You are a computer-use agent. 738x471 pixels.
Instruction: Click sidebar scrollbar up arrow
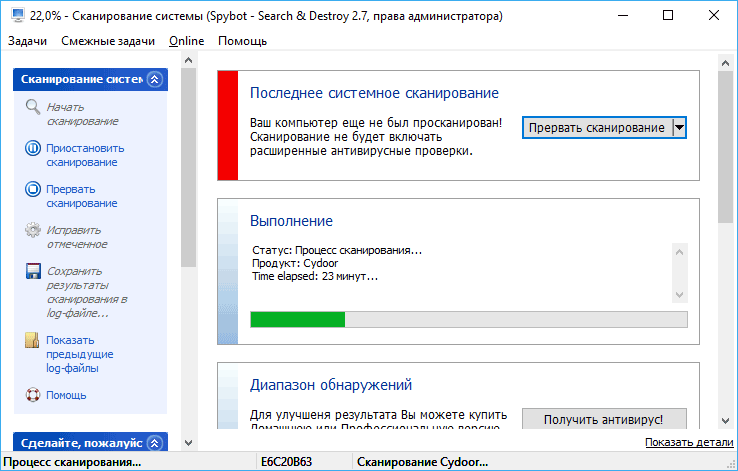(x=189, y=60)
